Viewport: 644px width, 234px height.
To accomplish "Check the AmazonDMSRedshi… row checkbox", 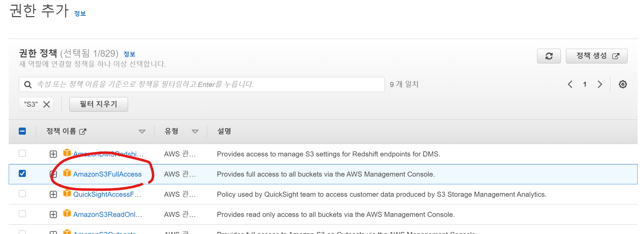I will (x=22, y=153).
